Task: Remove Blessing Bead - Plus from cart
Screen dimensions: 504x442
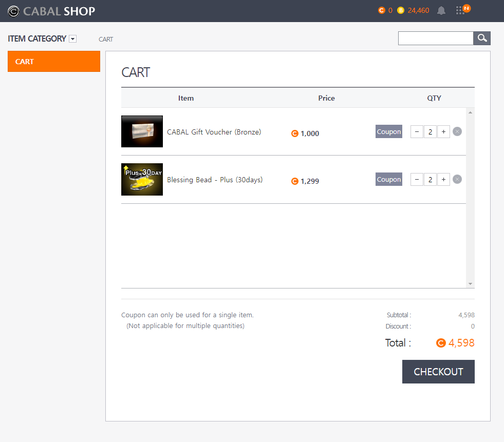Action: 457,179
